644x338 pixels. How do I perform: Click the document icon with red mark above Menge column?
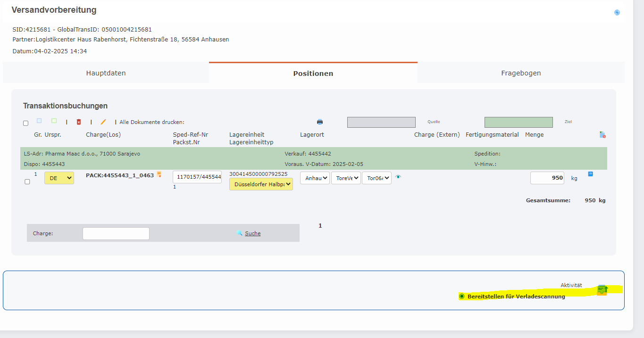pos(602,135)
